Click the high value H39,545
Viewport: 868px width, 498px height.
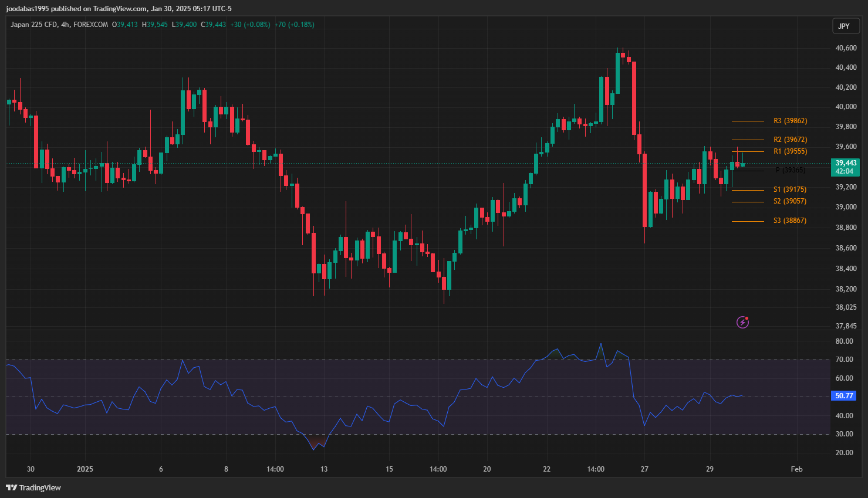(155, 25)
